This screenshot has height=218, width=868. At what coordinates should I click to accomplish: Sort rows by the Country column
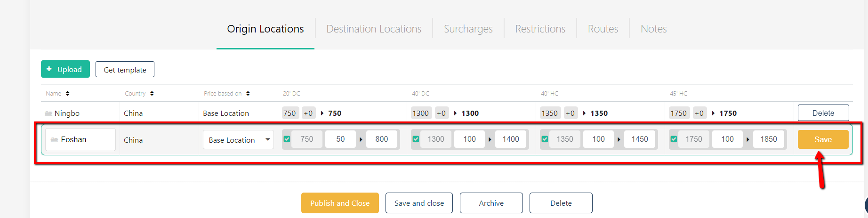152,93
